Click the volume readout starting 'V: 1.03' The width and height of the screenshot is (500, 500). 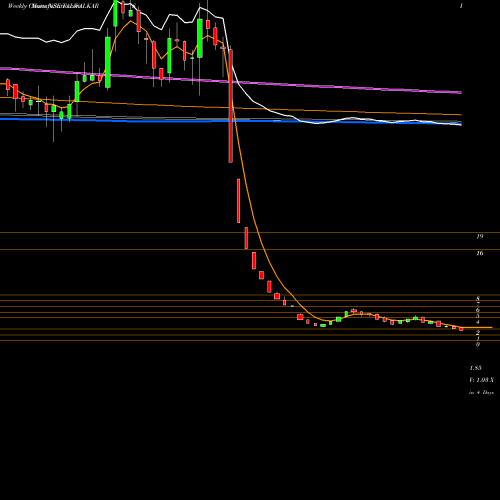pyautogui.click(x=481, y=380)
